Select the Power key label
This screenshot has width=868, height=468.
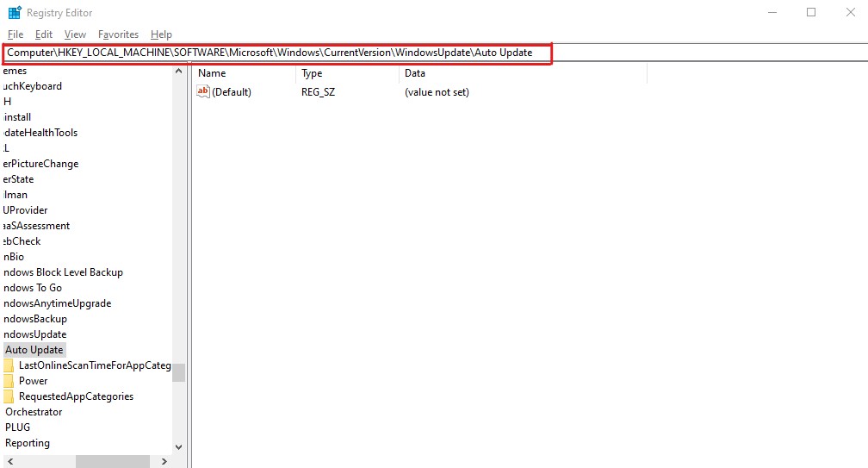[34, 380]
